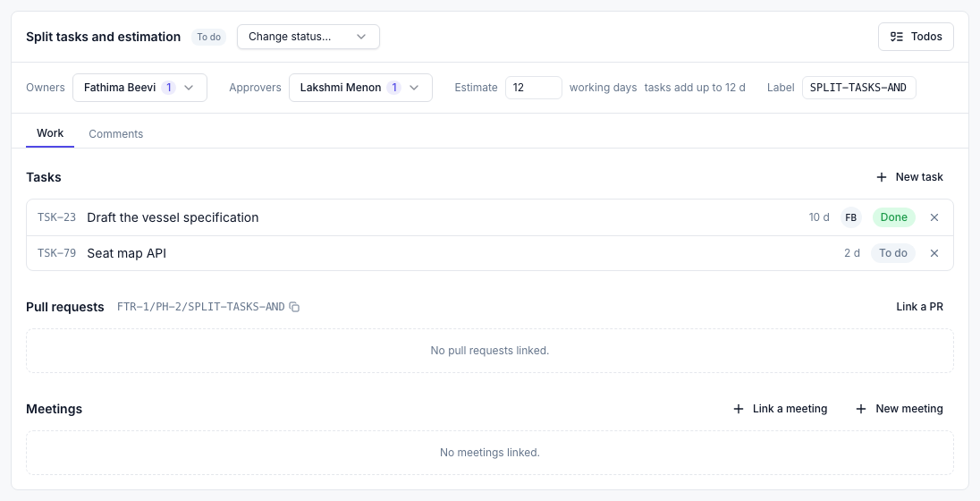Viewport: 980px width, 501px height.
Task: Click Link a PR
Action: coord(919,307)
